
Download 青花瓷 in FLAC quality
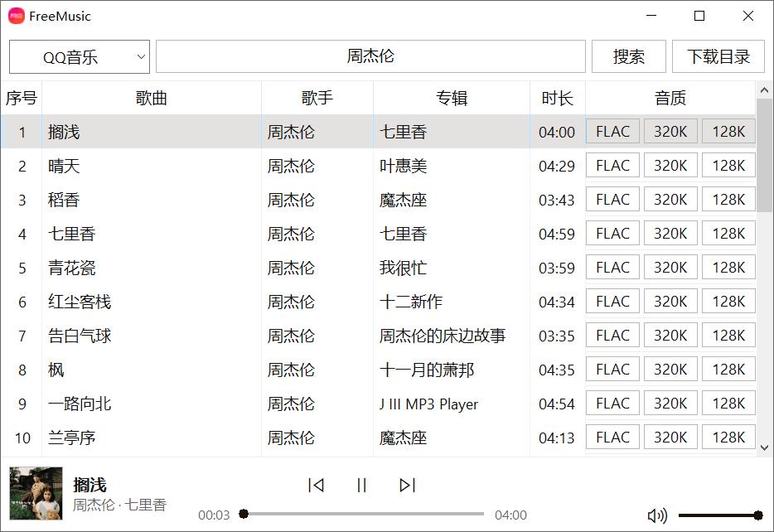click(612, 268)
